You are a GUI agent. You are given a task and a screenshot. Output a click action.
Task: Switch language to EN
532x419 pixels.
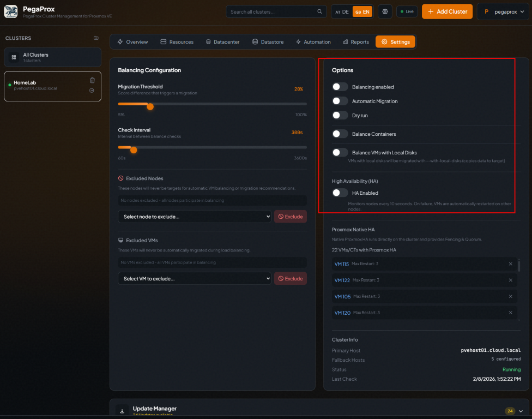[x=362, y=11]
